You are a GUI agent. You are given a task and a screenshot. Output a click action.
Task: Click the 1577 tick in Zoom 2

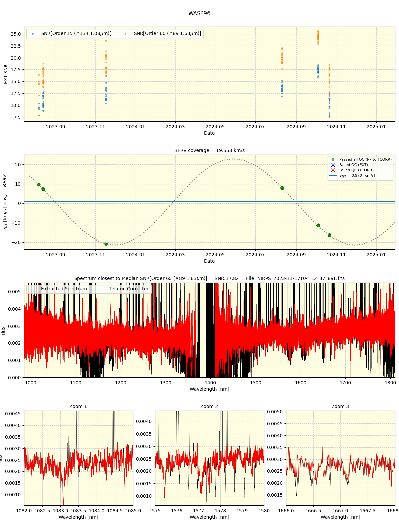(199, 511)
